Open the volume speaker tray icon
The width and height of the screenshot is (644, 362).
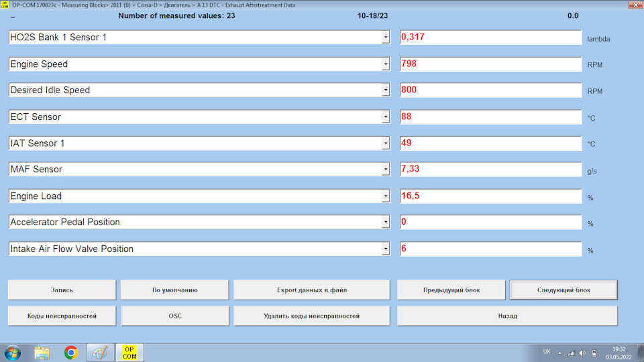click(x=582, y=353)
